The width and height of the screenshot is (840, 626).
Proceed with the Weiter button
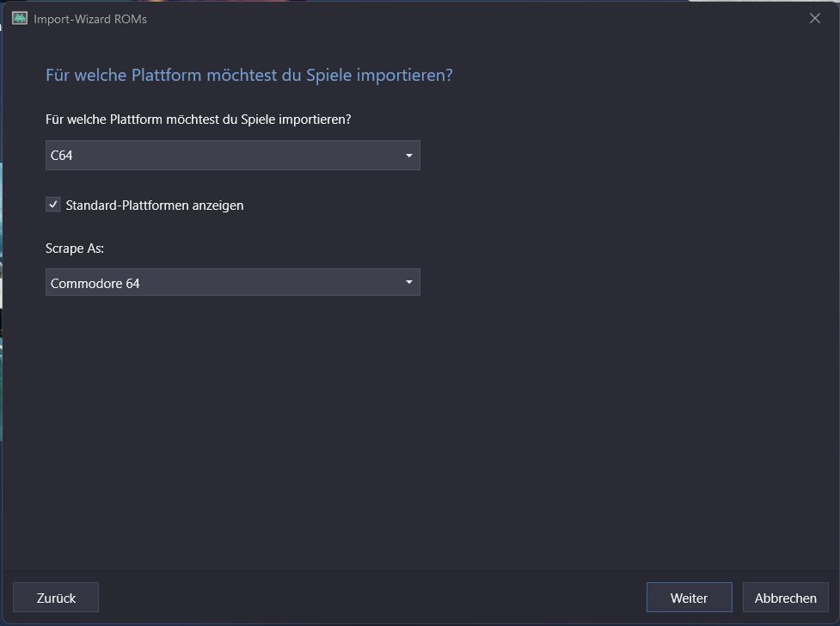point(689,598)
